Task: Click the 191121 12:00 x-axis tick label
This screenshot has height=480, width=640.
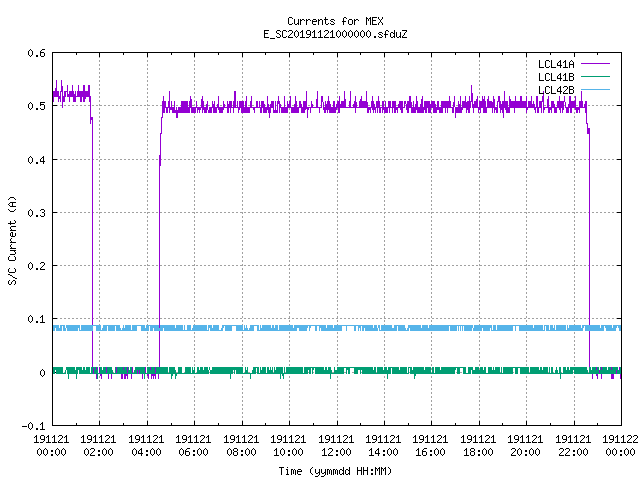Action: [x=336, y=445]
